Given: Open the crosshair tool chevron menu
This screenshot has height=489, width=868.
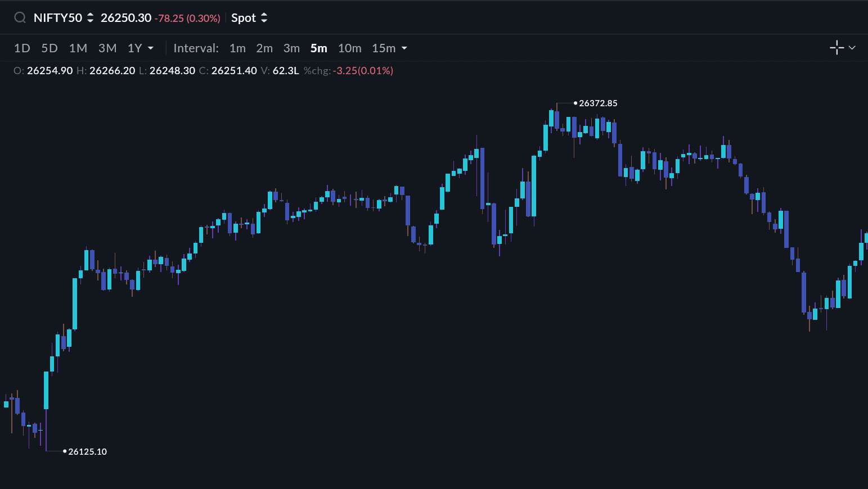Looking at the screenshot, I should [x=852, y=48].
